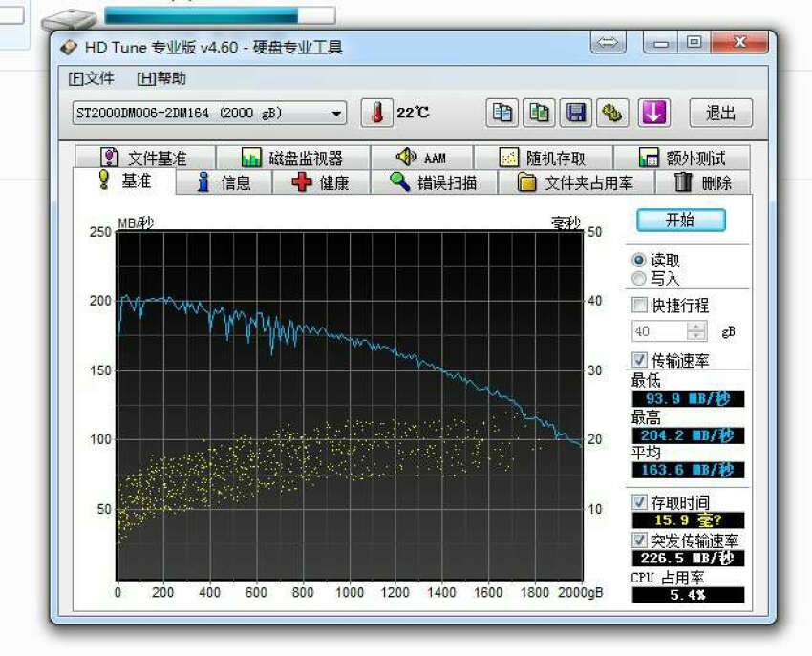Click the 开始 start button
Viewport: 812px width, 656px height.
pos(680,220)
